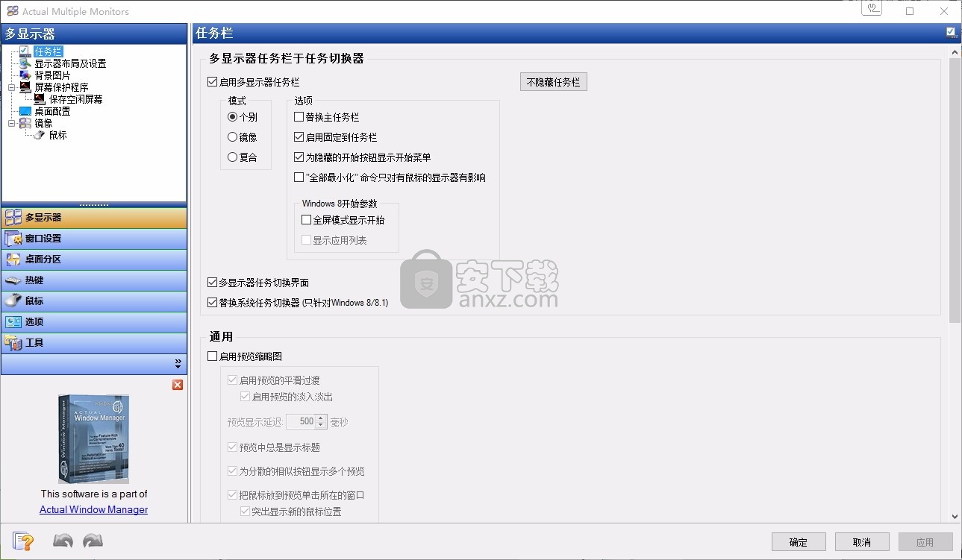This screenshot has width=962, height=560.
Task: Expand more sections with double chevron
Action: pyautogui.click(x=178, y=364)
